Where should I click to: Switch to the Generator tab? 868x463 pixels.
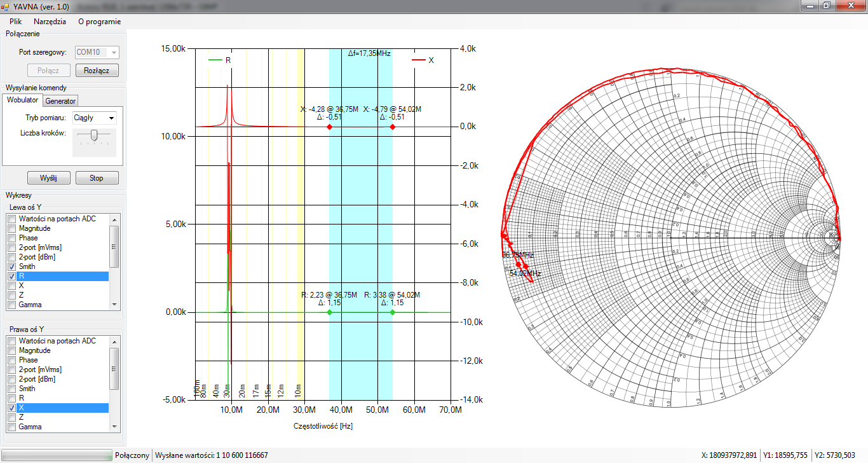(60, 100)
